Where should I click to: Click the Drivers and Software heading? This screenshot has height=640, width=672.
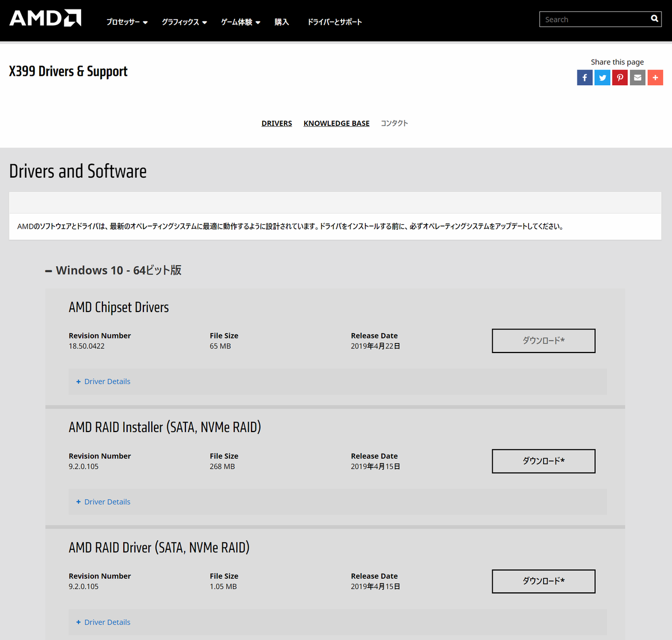pos(78,171)
